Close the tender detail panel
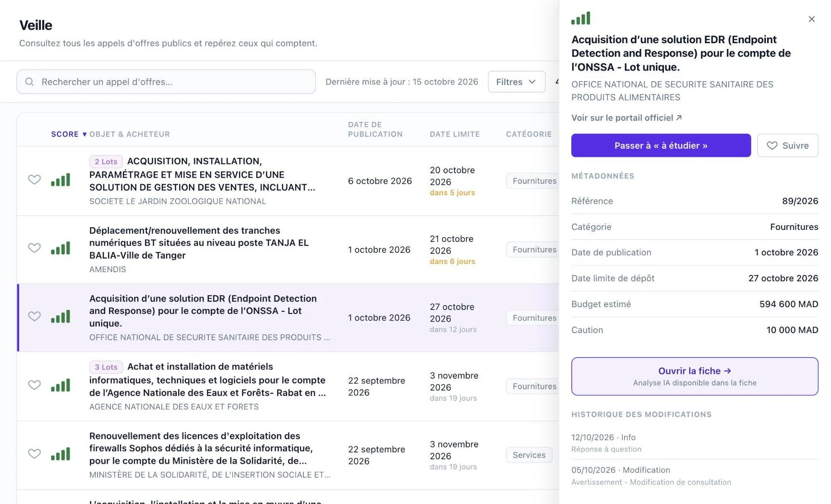Screen dimensions: 831x504 [x=811, y=19]
